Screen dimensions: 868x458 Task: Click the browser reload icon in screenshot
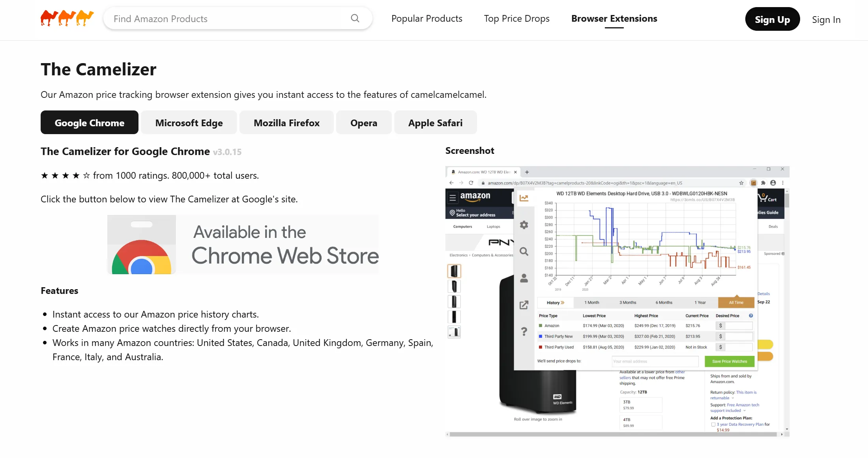coord(471,183)
